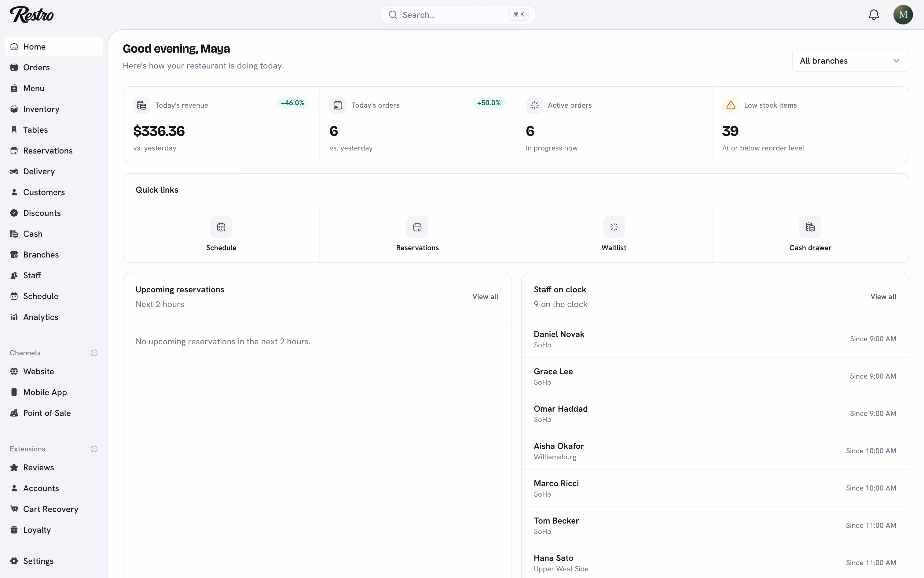Image resolution: width=924 pixels, height=578 pixels.
Task: Click the Today's revenue card icon
Action: pos(142,105)
